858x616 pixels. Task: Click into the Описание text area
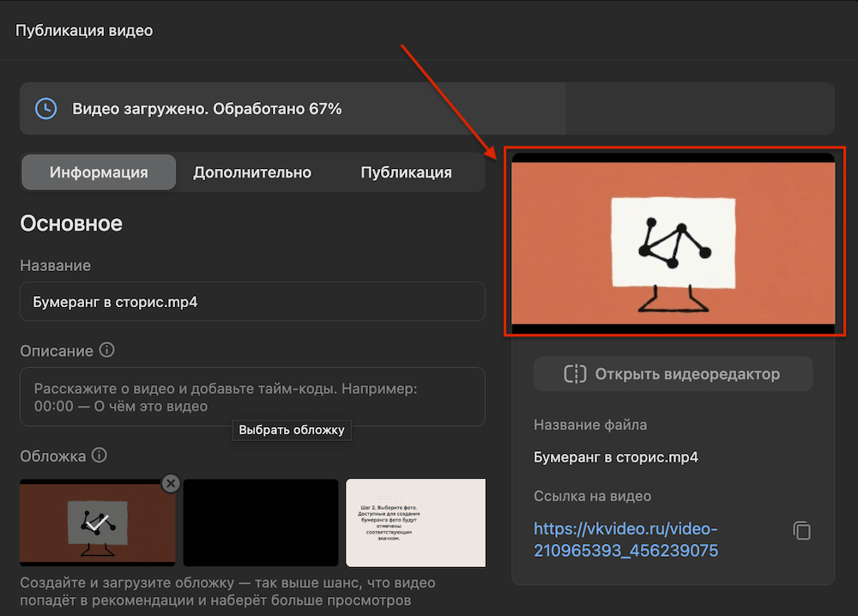tap(252, 397)
